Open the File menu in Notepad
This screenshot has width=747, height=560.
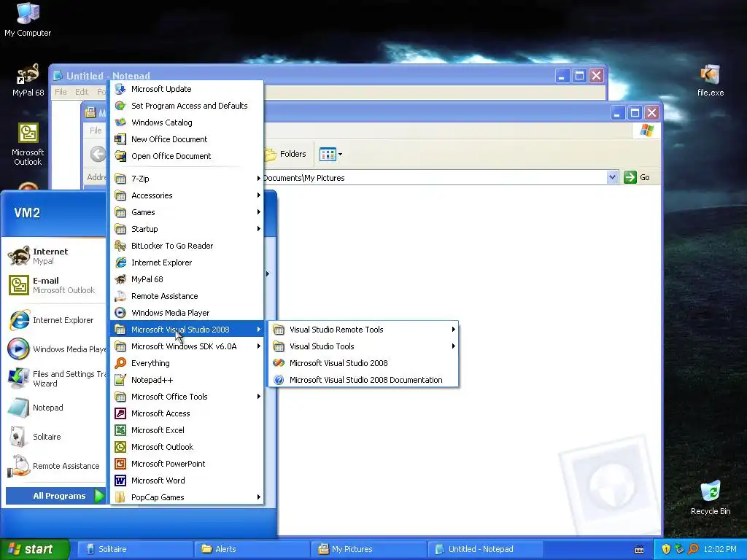61,92
